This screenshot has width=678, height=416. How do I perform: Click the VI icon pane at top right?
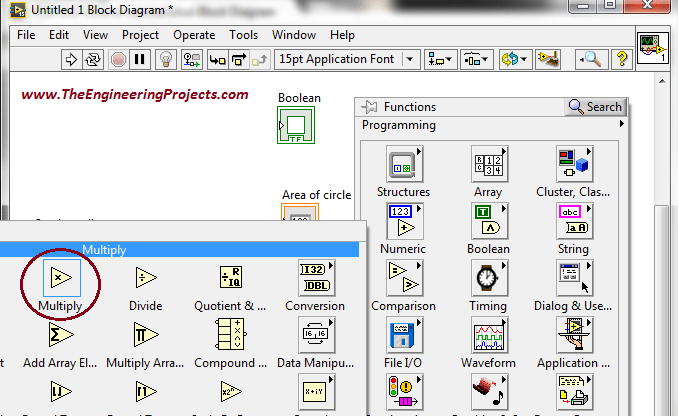[653, 47]
